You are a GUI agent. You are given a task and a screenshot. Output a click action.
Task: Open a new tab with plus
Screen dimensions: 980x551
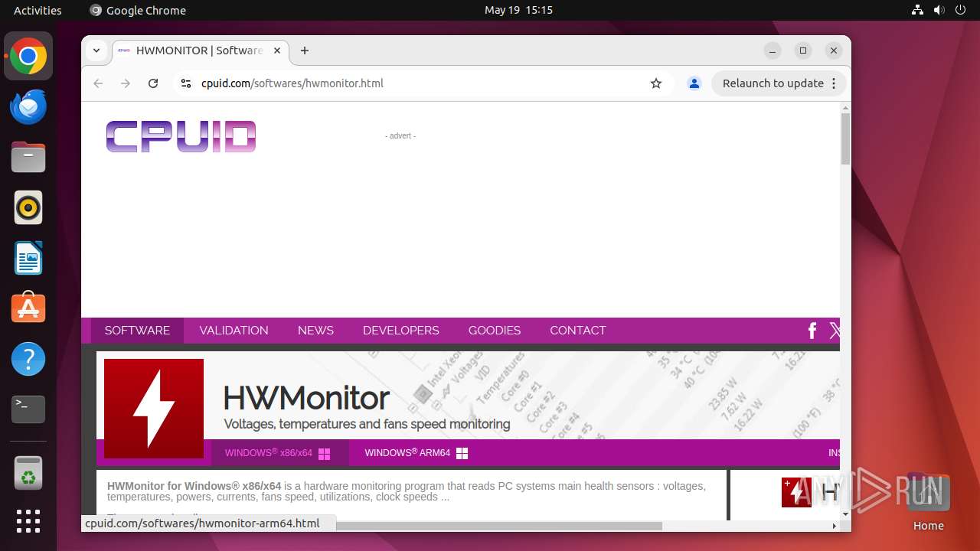(x=305, y=51)
